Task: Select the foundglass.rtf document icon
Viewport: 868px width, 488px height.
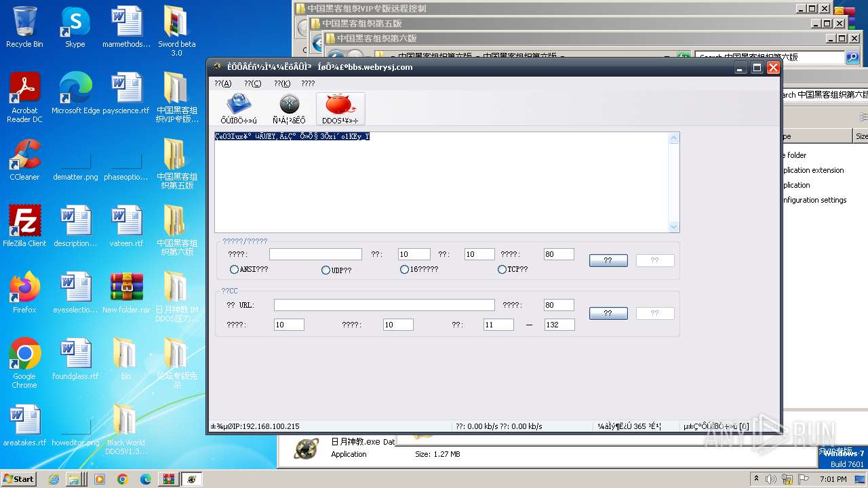Action: [75, 360]
